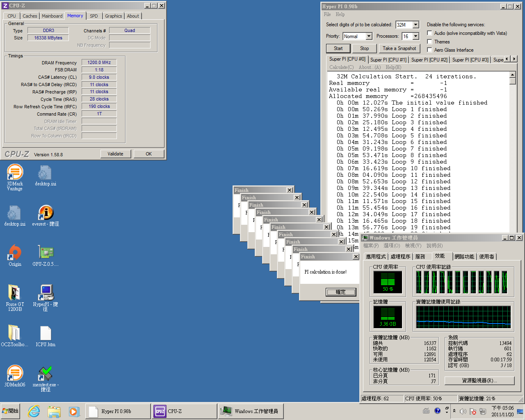Switch to CPU-Z Mainboard tab
The height and width of the screenshot is (420, 525).
(x=52, y=16)
